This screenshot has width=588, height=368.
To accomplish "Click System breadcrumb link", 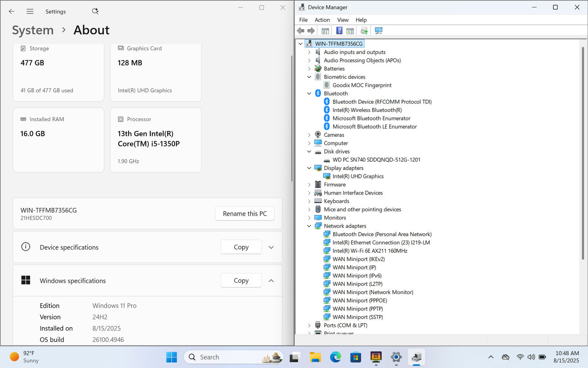I will click(x=33, y=30).
